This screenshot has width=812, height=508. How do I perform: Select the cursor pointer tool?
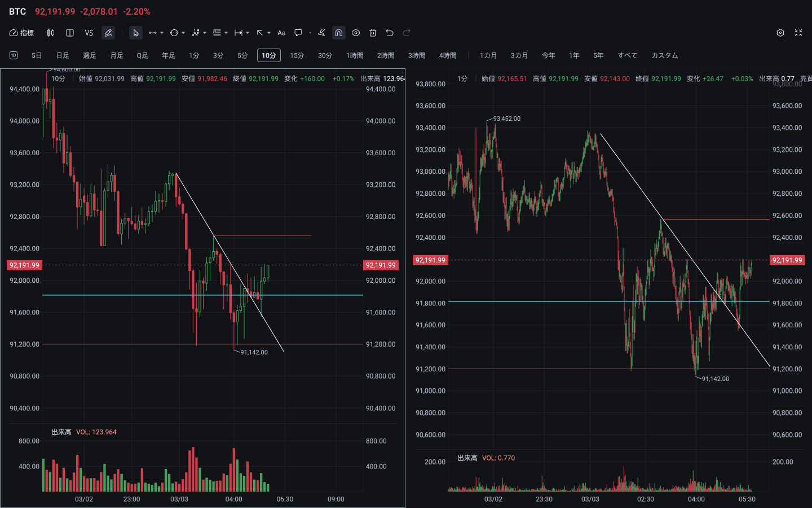coord(135,33)
